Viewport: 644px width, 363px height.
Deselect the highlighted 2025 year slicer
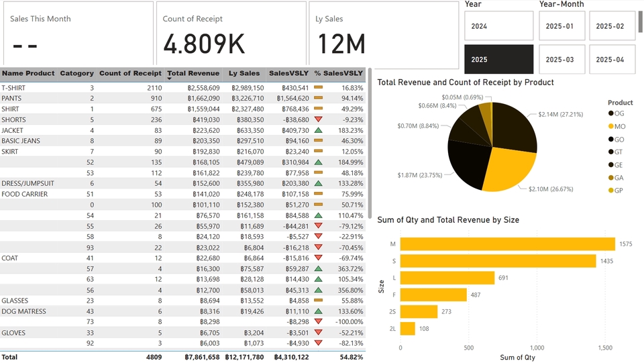[x=498, y=60]
